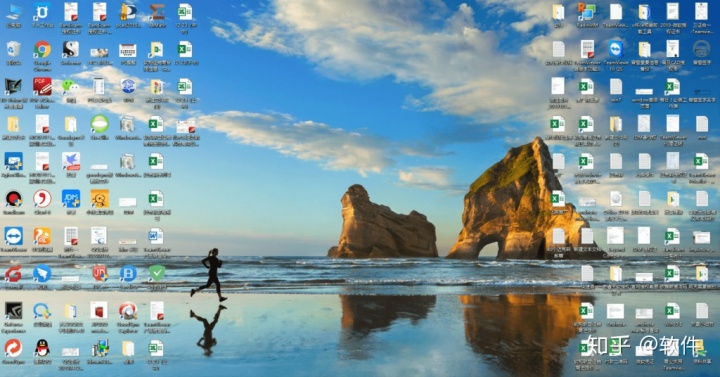Open the blue chat-bubble Q shortcut
The image size is (720, 377).
tap(42, 311)
